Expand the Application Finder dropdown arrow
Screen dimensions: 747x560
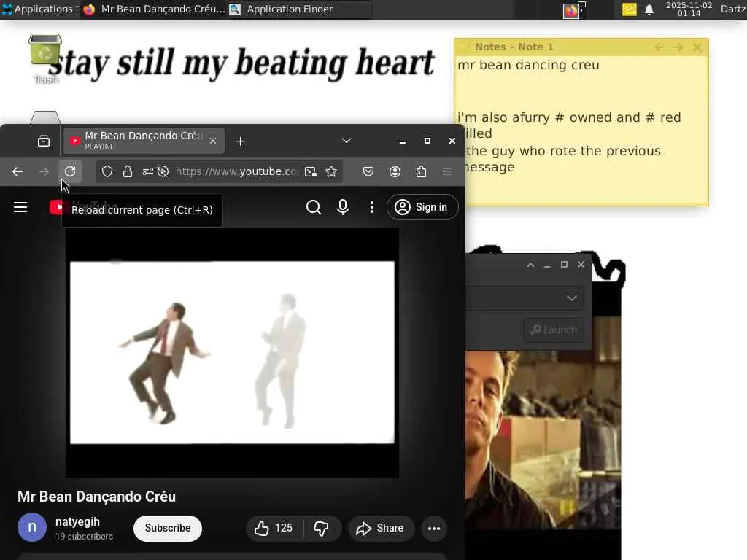click(x=572, y=298)
